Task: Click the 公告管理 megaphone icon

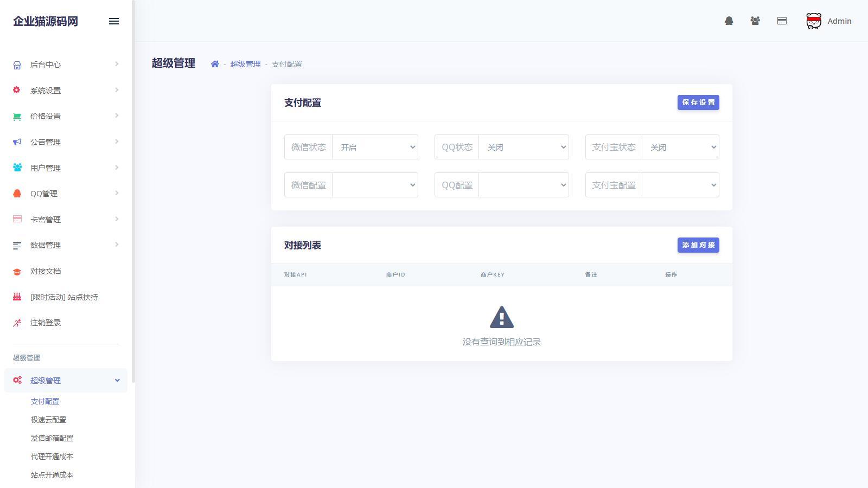Action: point(17,142)
